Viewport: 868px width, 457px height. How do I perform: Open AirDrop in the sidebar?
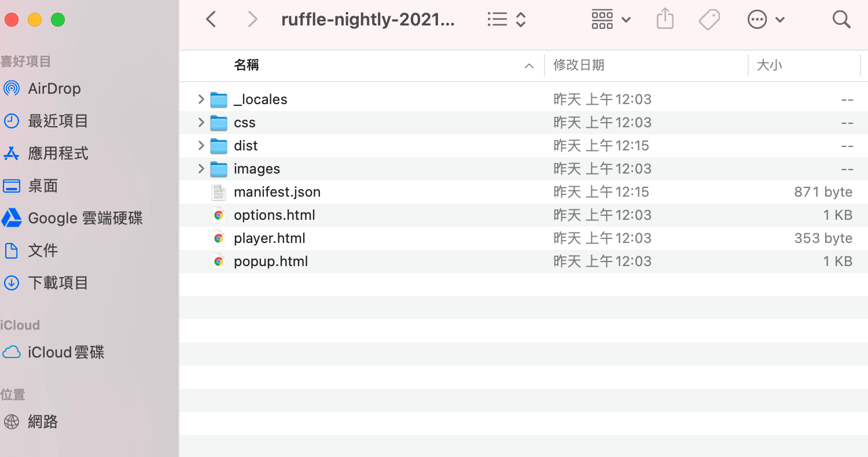point(54,89)
